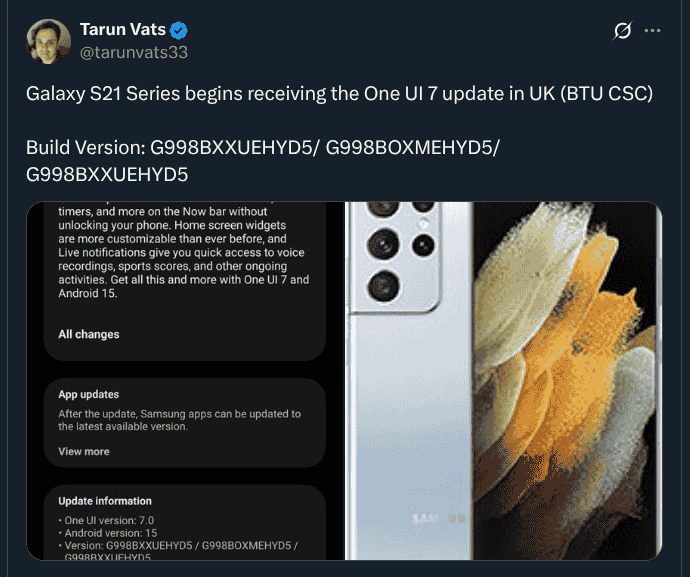Click the App updates heading
The width and height of the screenshot is (690, 577).
pyautogui.click(x=89, y=394)
